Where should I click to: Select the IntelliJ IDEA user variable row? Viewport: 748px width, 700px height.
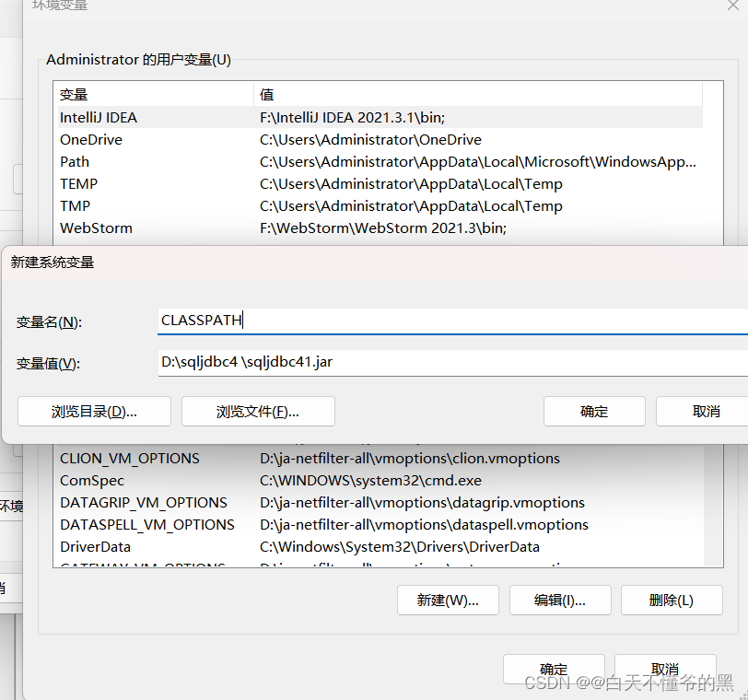tap(380, 117)
